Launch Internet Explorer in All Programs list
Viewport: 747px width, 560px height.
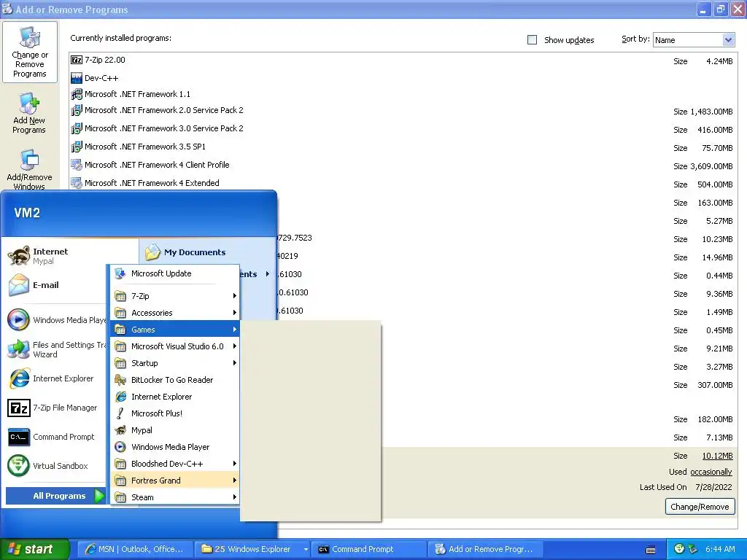(x=175, y=397)
